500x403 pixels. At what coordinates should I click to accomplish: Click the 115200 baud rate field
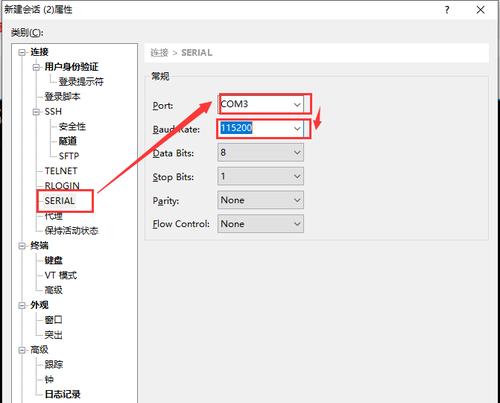[x=254, y=128]
